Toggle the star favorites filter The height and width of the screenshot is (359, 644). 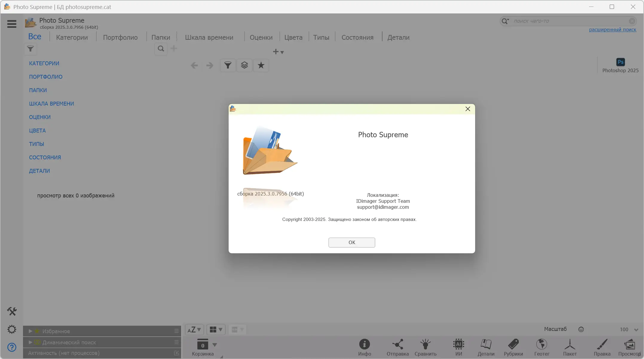(261, 65)
